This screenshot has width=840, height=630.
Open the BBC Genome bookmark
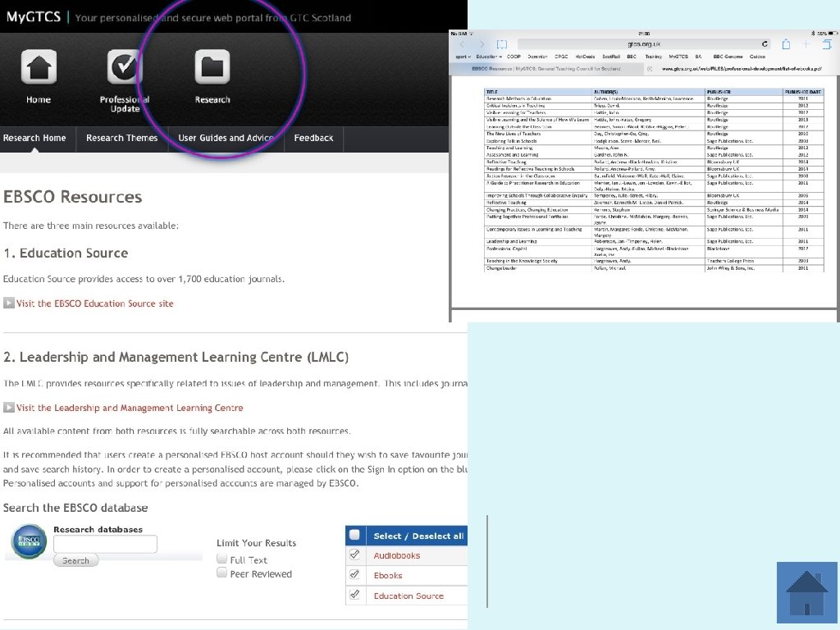click(728, 57)
